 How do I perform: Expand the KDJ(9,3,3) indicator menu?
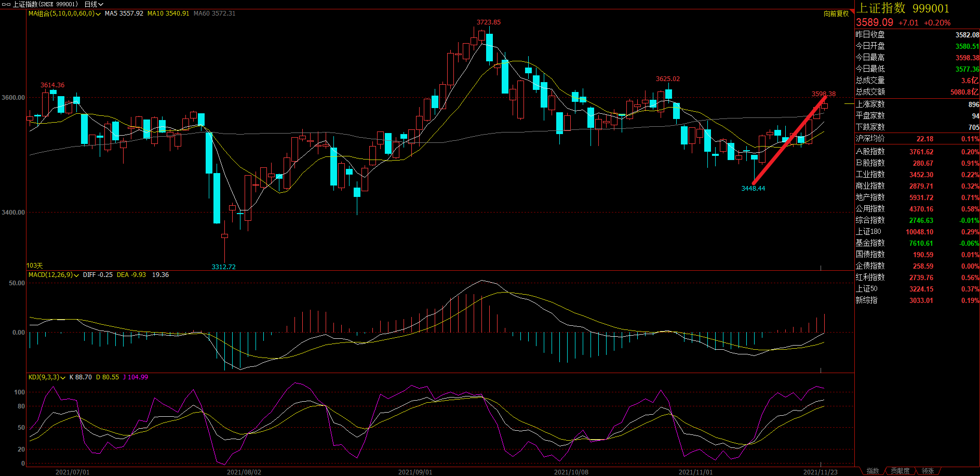coord(47,377)
